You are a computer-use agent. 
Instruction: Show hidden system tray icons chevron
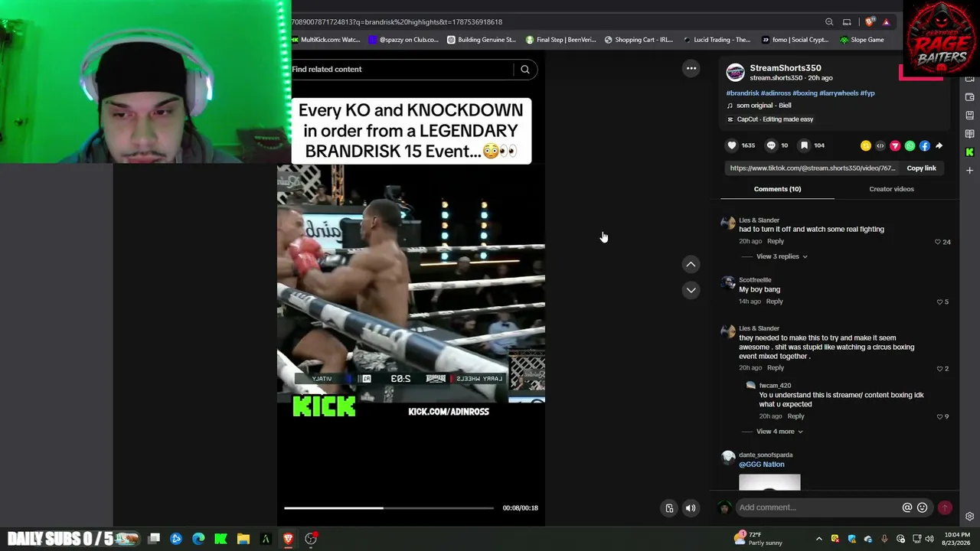click(x=818, y=539)
